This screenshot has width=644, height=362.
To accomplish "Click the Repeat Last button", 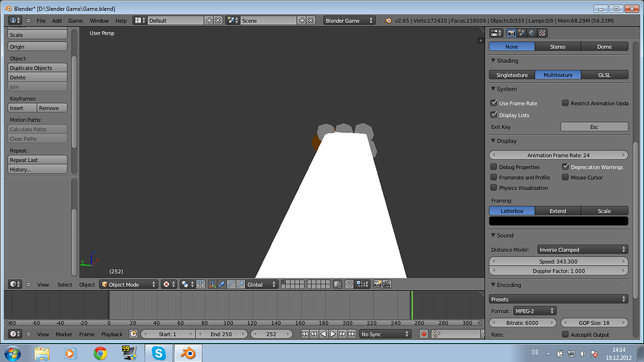I will 37,160.
